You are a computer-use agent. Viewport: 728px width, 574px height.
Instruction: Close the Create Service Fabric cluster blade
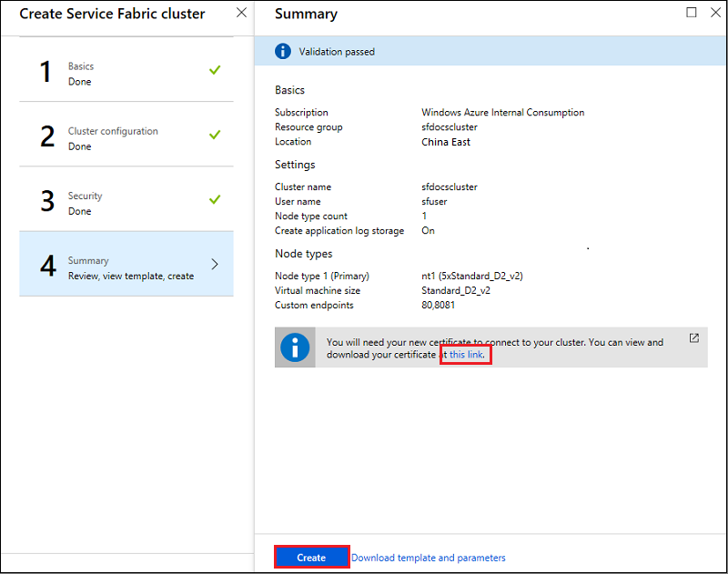point(241,13)
